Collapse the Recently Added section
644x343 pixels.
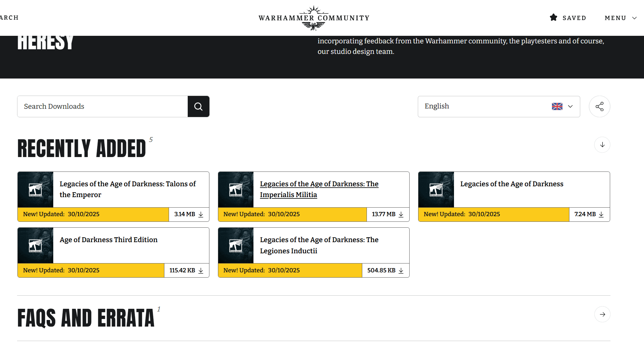click(602, 145)
